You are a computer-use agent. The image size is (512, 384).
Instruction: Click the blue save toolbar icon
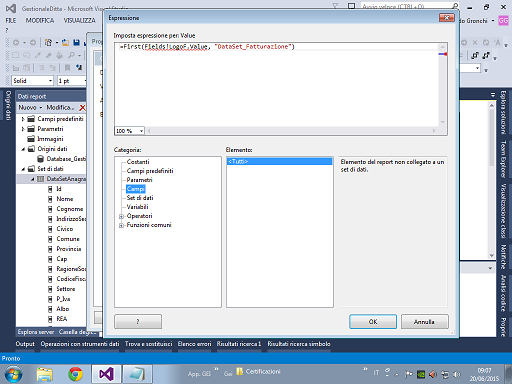(x=76, y=42)
